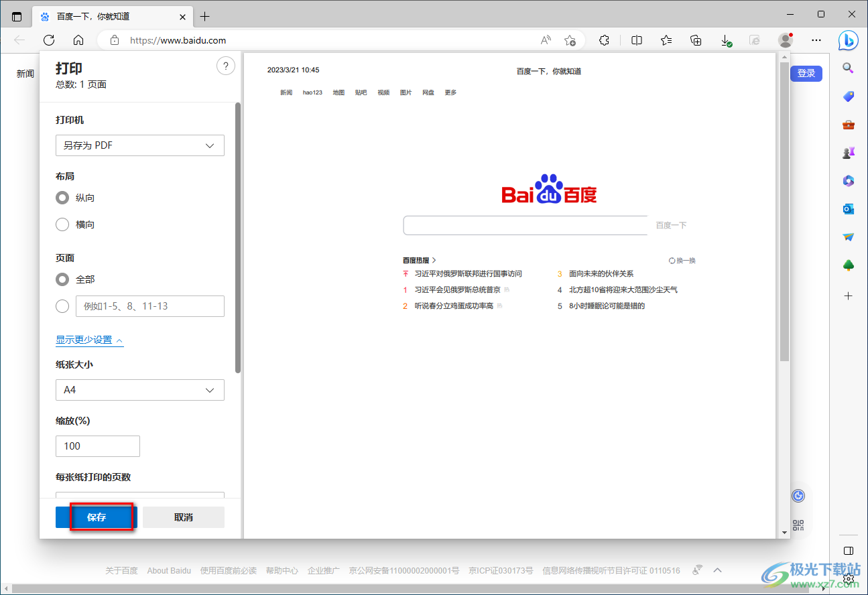This screenshot has height=595, width=868.
Task: Select the 全部 pages radio button
Action: 62,279
